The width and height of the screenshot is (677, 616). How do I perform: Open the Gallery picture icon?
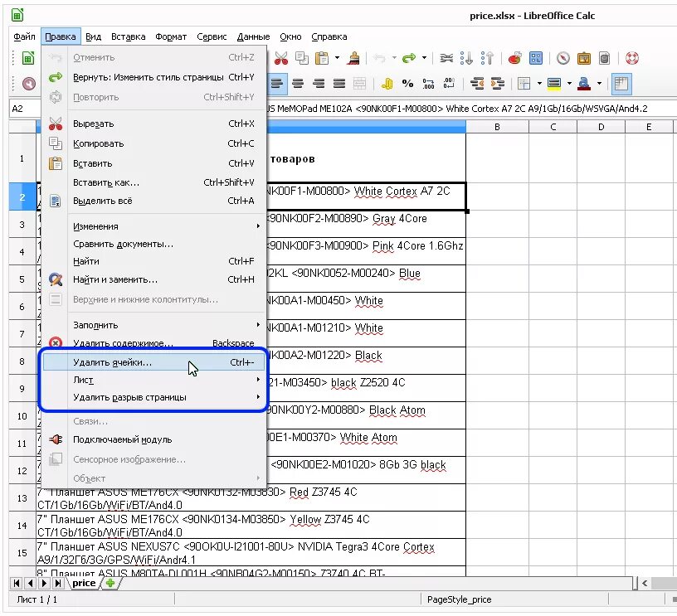pos(584,58)
